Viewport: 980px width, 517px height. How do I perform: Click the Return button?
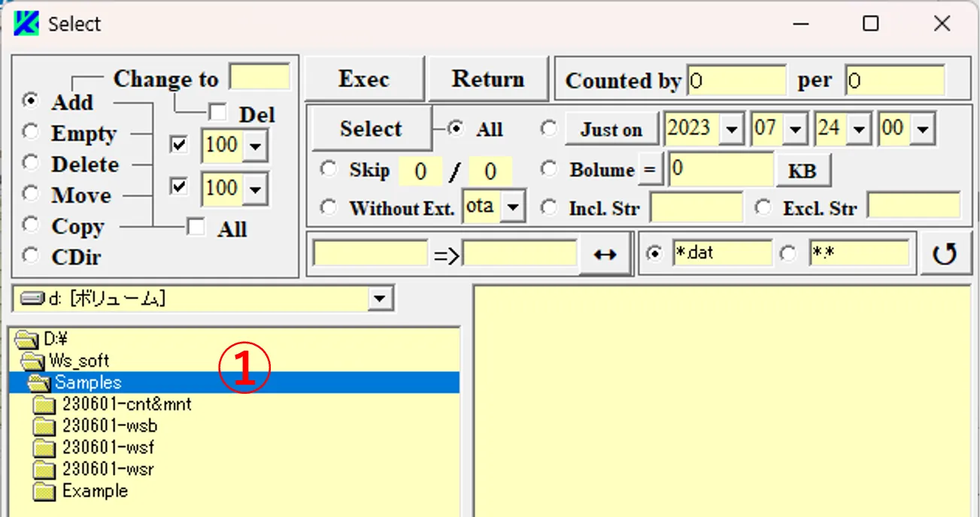(x=488, y=78)
